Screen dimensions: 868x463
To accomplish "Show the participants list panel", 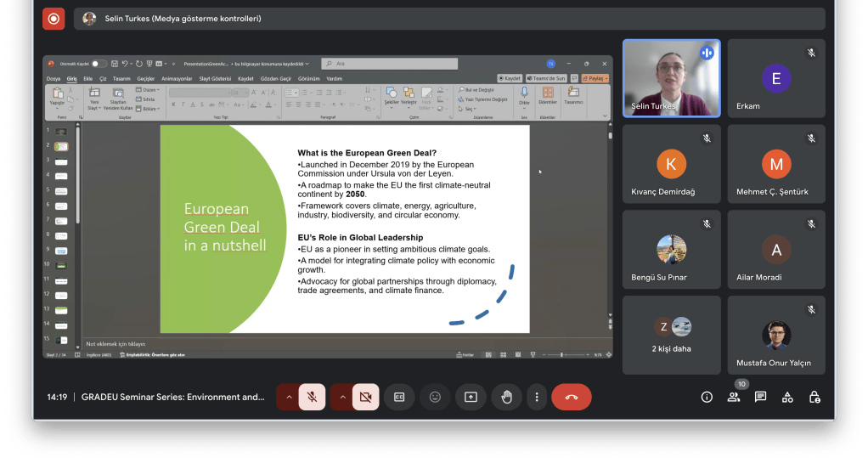I will tap(734, 397).
